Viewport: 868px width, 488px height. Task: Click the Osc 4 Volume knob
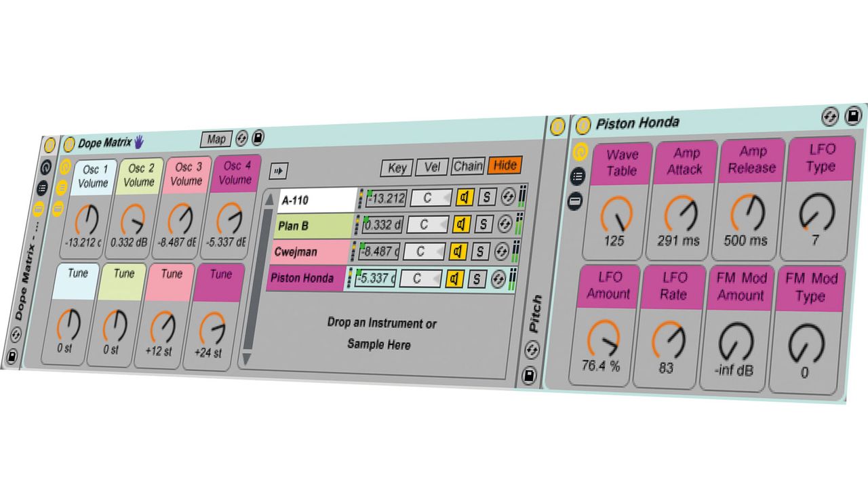(x=229, y=217)
